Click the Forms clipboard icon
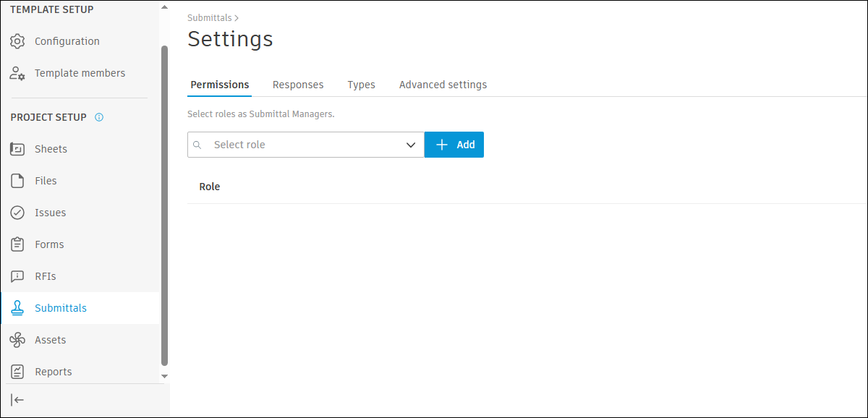This screenshot has height=418, width=868. (x=17, y=244)
